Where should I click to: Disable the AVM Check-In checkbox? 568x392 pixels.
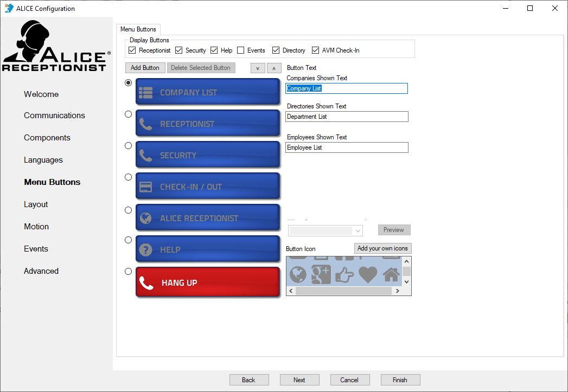pyautogui.click(x=316, y=50)
